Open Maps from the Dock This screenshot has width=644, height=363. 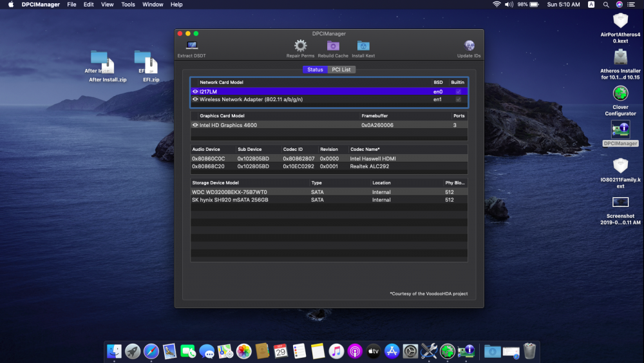[225, 351]
